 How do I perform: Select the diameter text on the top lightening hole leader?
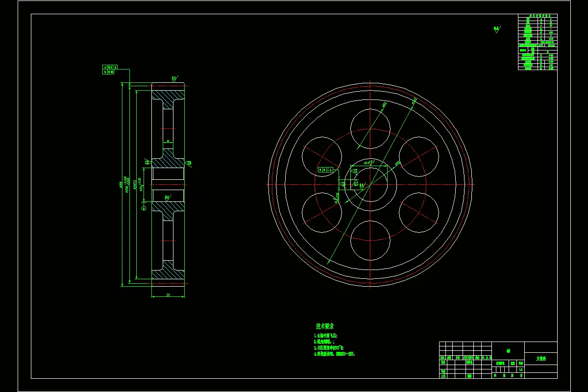[384, 104]
